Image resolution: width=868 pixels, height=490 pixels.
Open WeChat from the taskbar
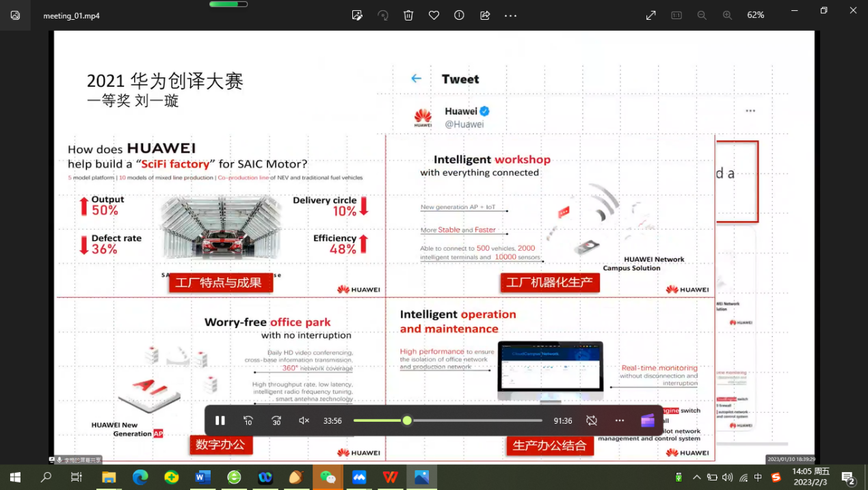click(328, 478)
